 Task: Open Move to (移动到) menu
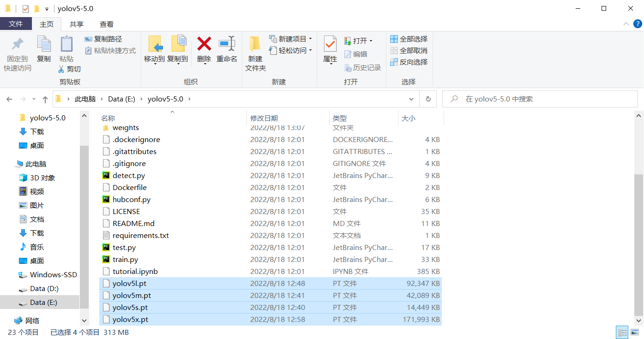pyautogui.click(x=154, y=50)
